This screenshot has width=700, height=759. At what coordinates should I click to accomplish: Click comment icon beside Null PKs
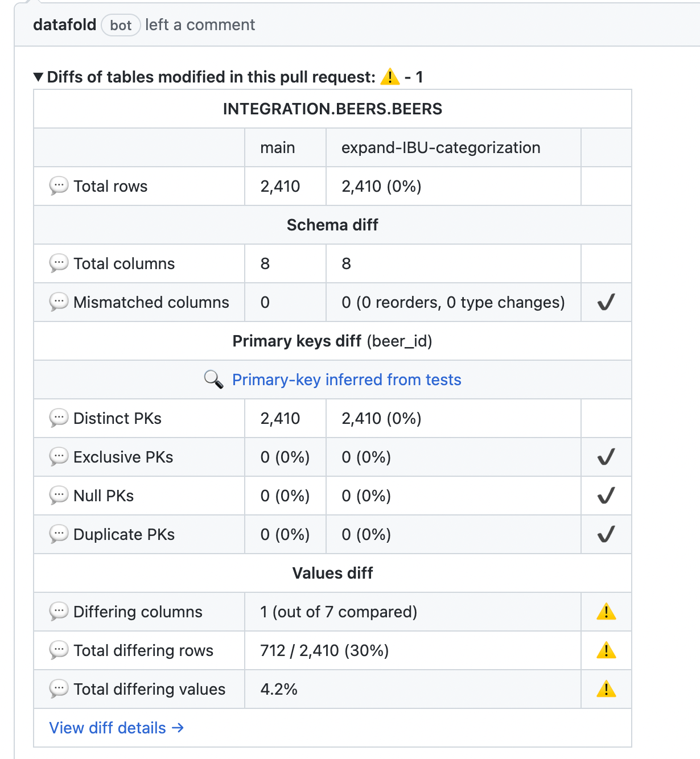[59, 496]
